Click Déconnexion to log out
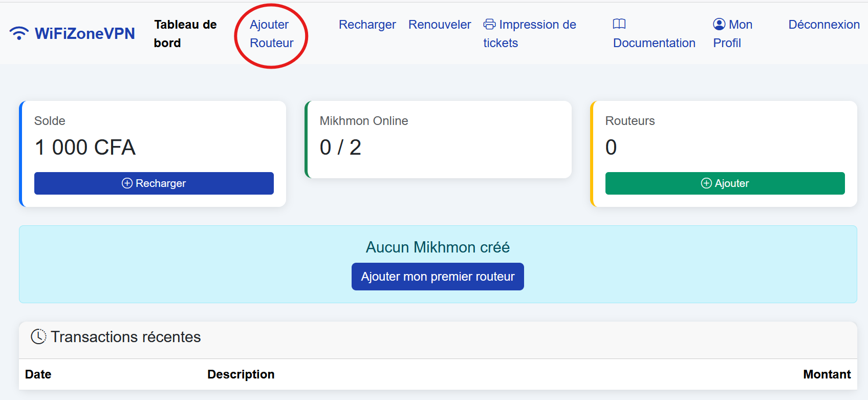This screenshot has height=400, width=868. coord(824,24)
